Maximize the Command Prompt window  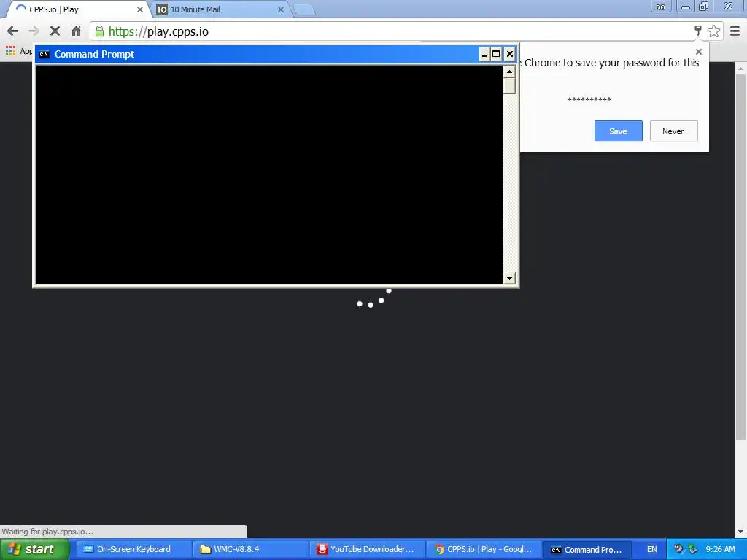pos(496,54)
